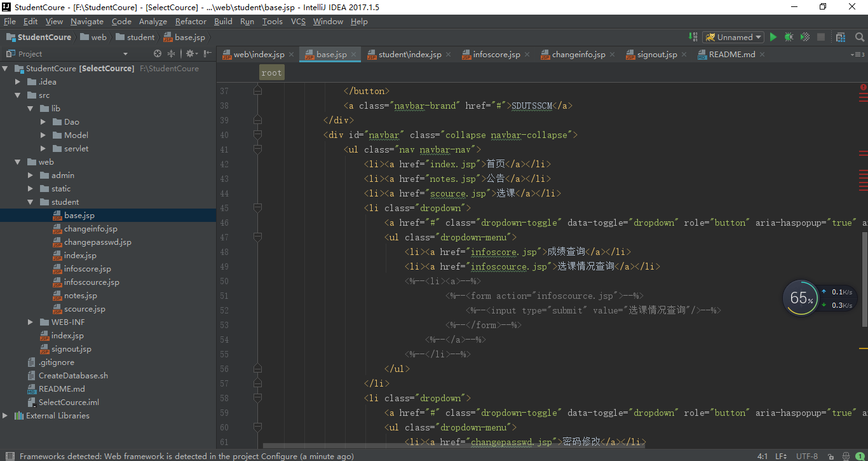This screenshot has height=461, width=868.
Task: Click the red error indicator atop the gutter
Action: point(864,87)
